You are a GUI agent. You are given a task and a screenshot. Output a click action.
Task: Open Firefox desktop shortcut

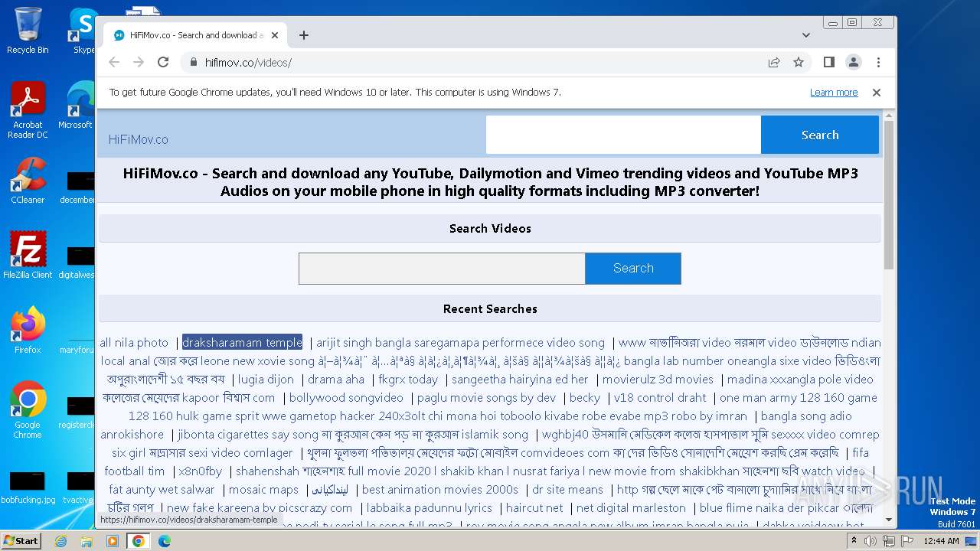28,331
